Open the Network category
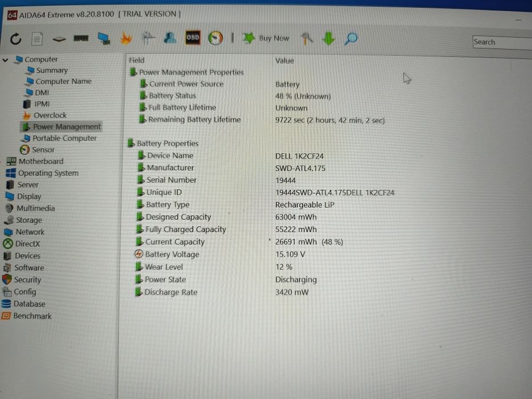Screen dimensions: 532x399 [24, 232]
